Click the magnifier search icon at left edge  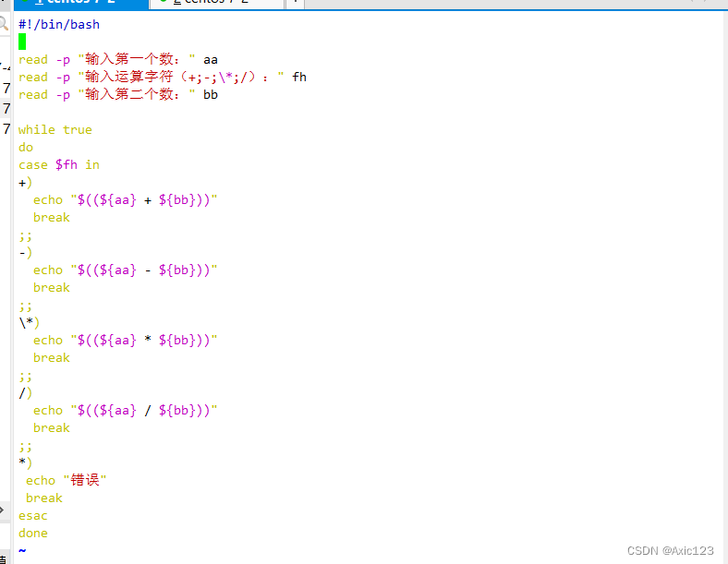coord(4,23)
